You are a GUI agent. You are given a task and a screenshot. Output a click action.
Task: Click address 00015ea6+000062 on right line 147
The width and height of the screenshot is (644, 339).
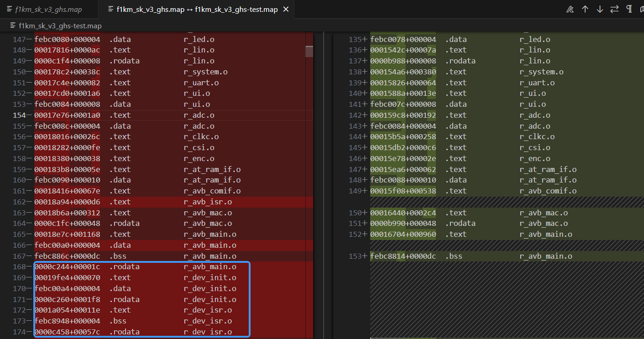[403, 169]
